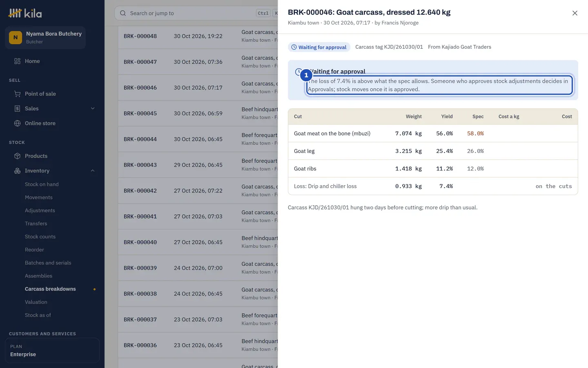Click the Sales receipt icon
The image size is (588, 368).
[x=17, y=109]
